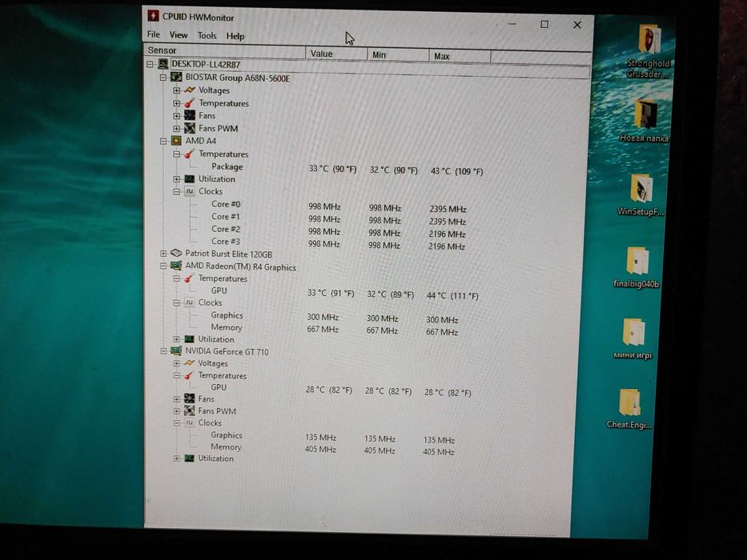
Task: Click the Max column header
Action: [460, 56]
